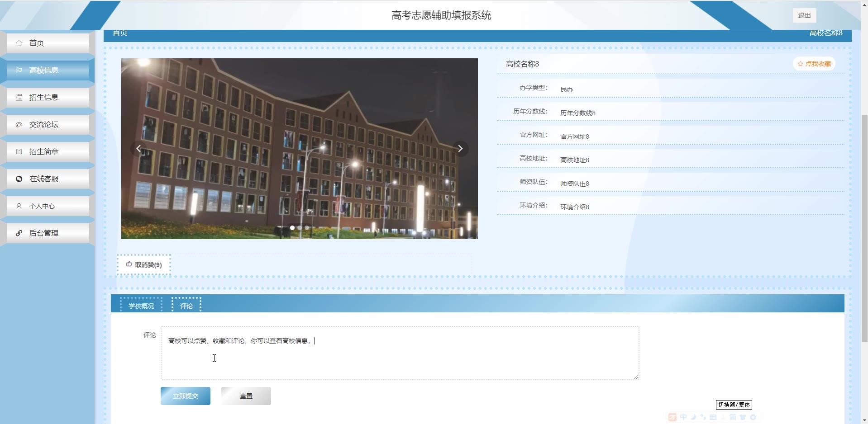Switch to the 学校概况 tab
The image size is (868, 424).
[x=141, y=306]
